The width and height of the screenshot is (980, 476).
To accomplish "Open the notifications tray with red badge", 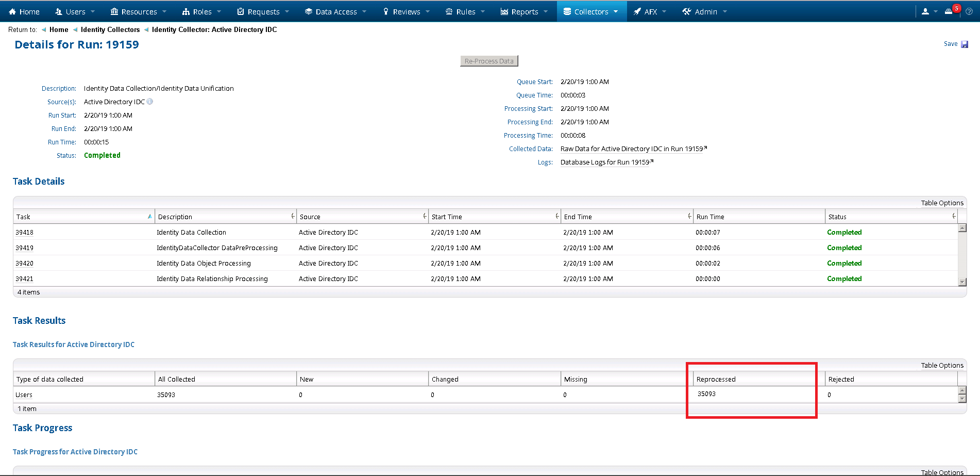I will [949, 11].
